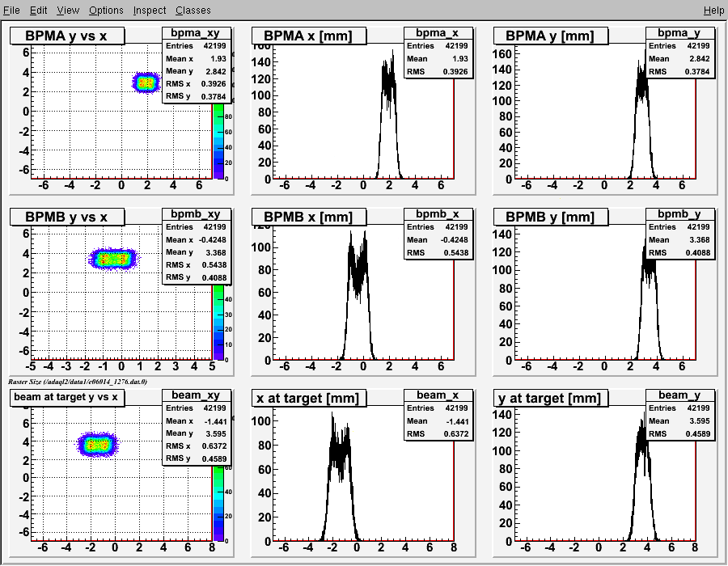This screenshot has width=728, height=566.
Task: Click 'Mean x -1.441' in beam_xy stats
Action: tap(196, 421)
